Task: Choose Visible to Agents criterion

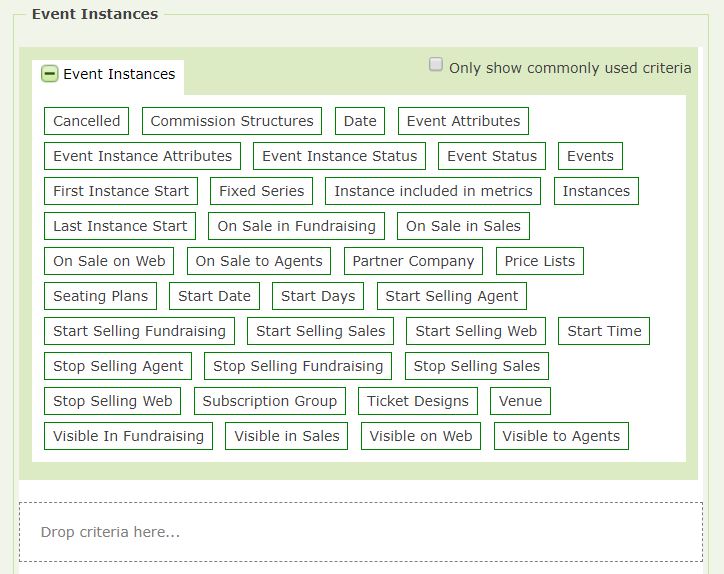Action: 561,436
